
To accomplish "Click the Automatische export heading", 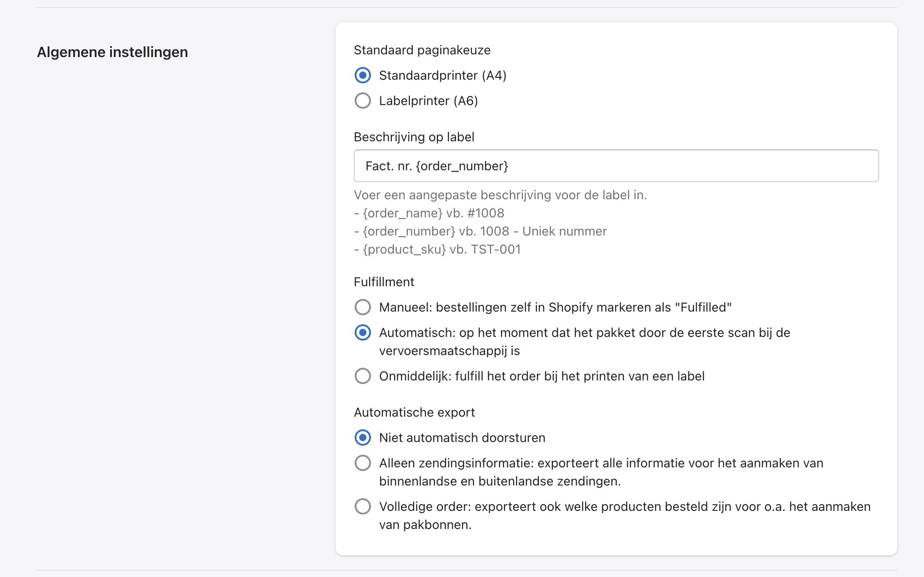I will [414, 412].
